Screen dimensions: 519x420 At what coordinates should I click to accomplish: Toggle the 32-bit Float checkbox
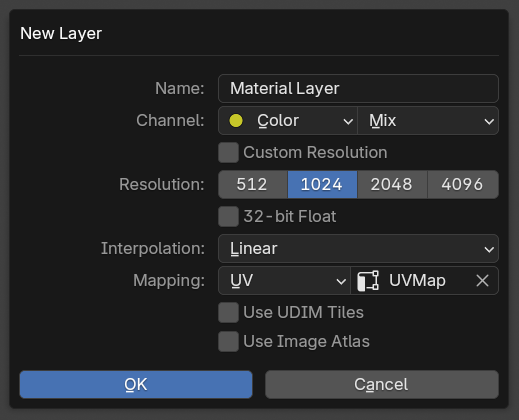[x=228, y=217]
